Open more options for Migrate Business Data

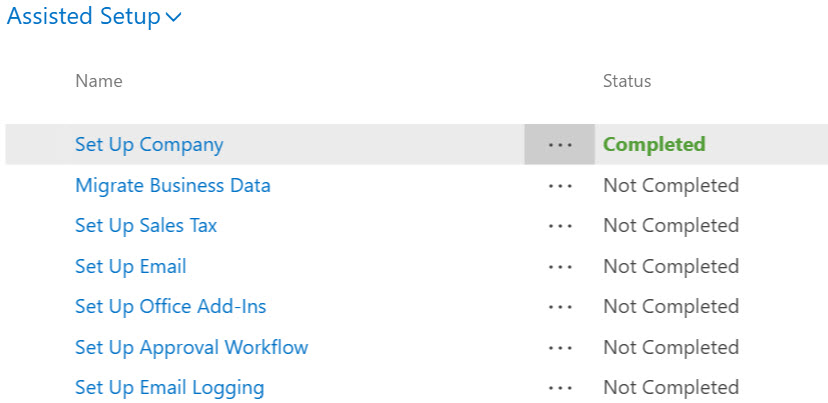coord(560,186)
